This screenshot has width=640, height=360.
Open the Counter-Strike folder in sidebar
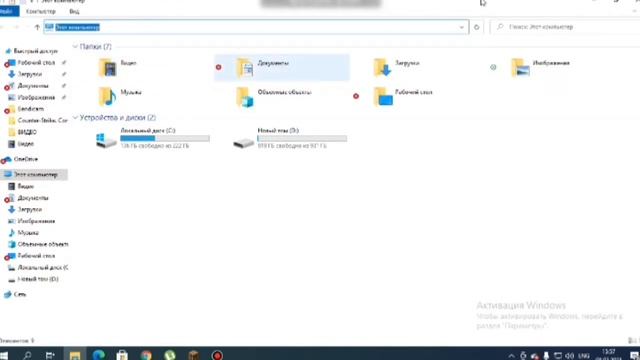42,120
